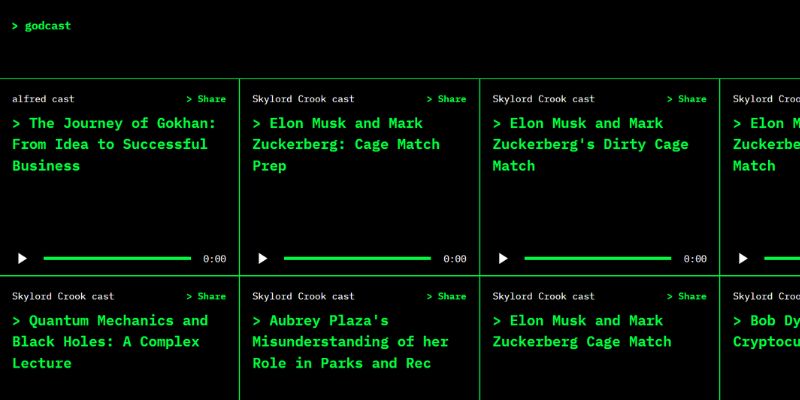Share The Journey of Gokhan podcast
Screen dimensions: 800x400
pos(206,99)
